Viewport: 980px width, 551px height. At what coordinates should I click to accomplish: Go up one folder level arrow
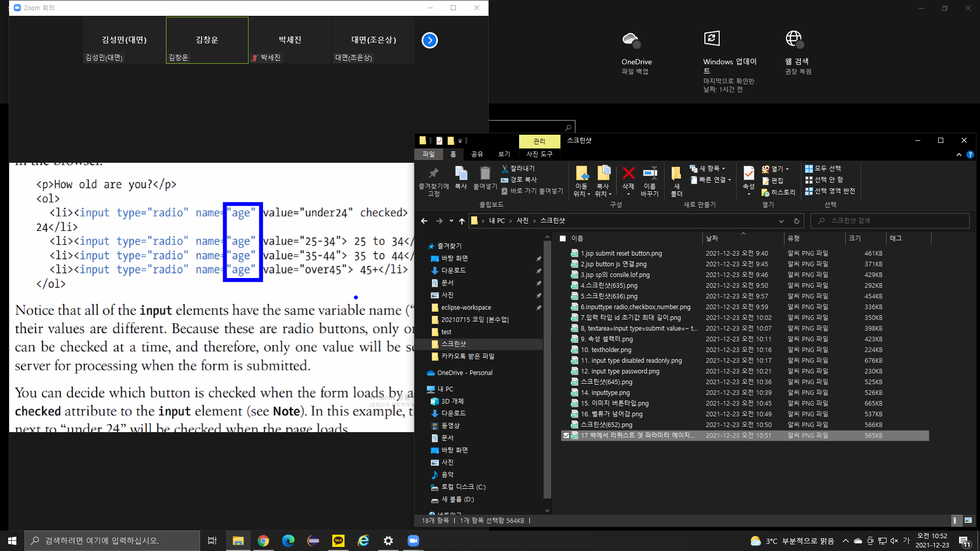[x=462, y=221]
